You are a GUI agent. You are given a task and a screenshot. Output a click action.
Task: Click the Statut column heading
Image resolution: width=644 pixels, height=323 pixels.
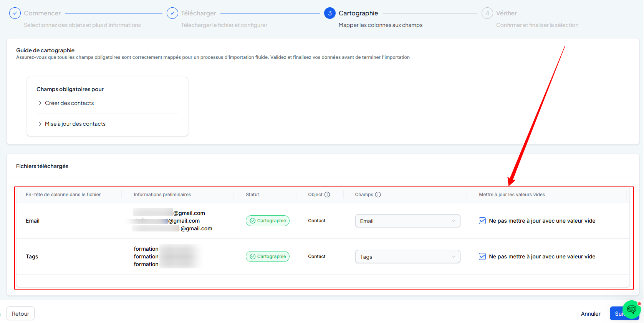[x=252, y=195]
